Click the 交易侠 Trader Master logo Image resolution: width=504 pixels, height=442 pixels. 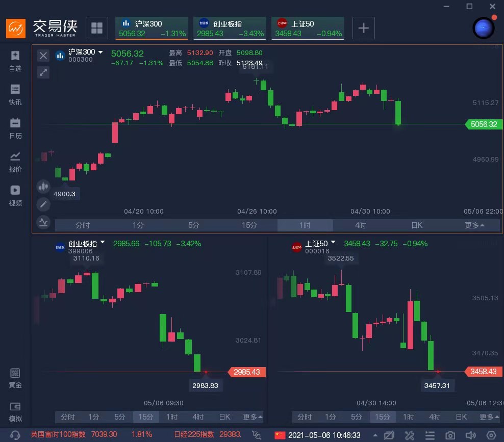42,28
